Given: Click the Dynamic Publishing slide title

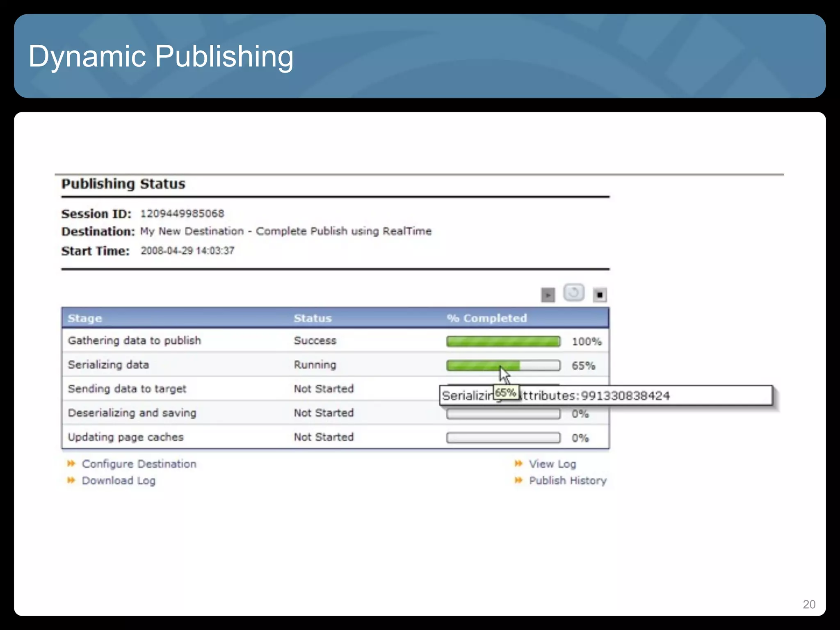Looking at the screenshot, I should tap(161, 56).
